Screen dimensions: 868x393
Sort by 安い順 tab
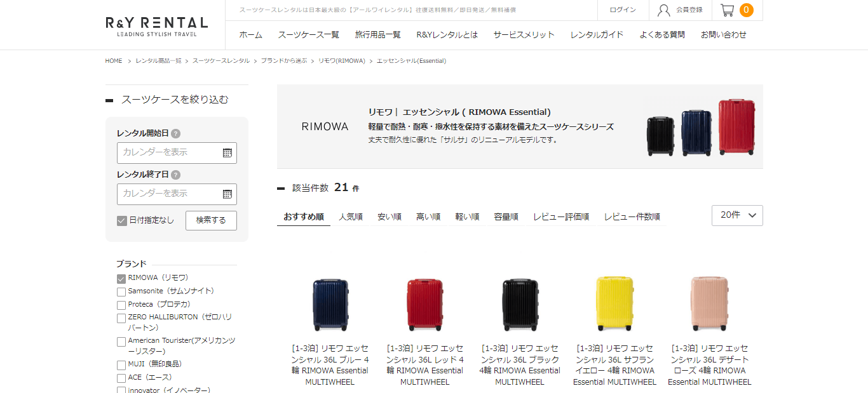(x=390, y=216)
